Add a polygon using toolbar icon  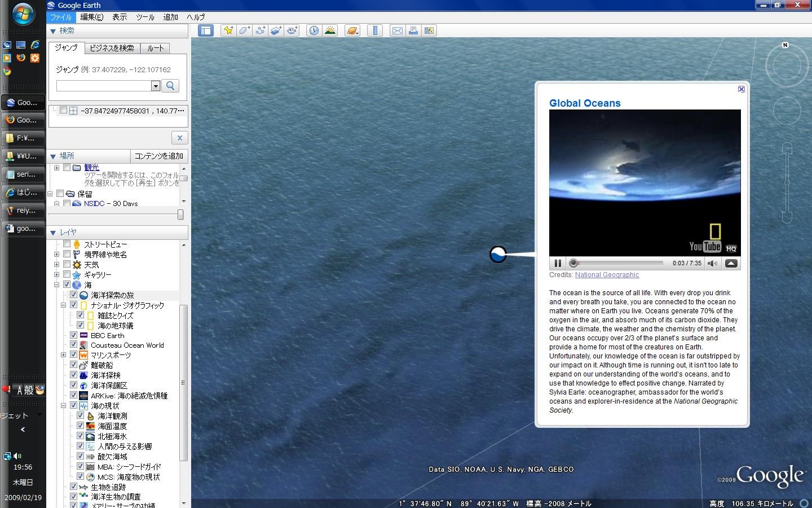point(244,30)
